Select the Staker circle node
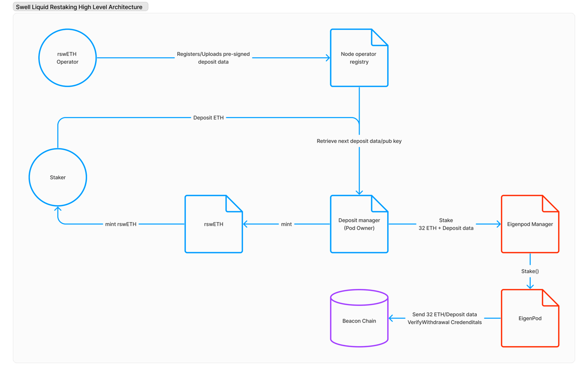 tap(58, 177)
